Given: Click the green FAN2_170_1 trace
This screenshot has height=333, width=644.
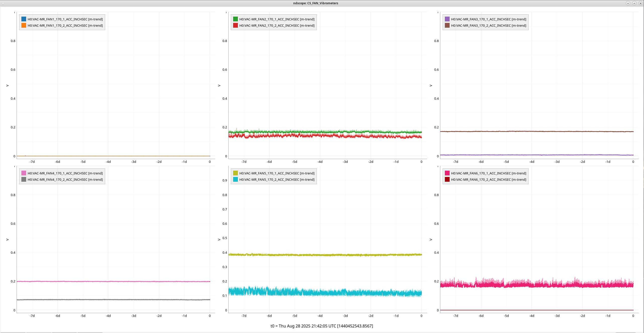Looking at the screenshot, I should [325, 132].
